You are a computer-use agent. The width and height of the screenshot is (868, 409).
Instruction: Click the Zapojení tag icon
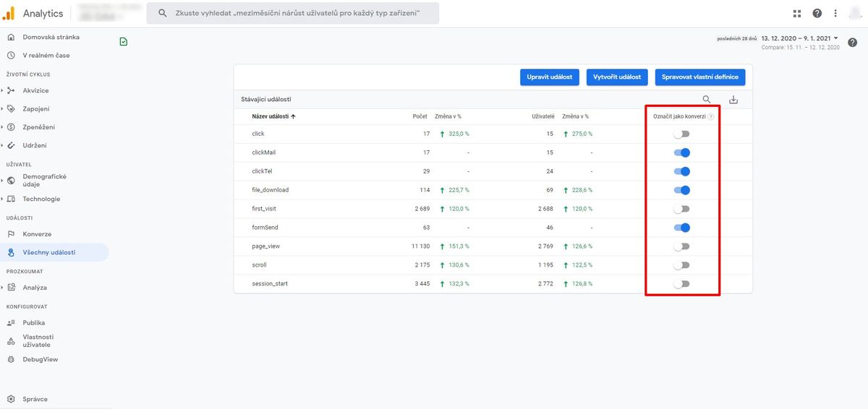tap(11, 108)
